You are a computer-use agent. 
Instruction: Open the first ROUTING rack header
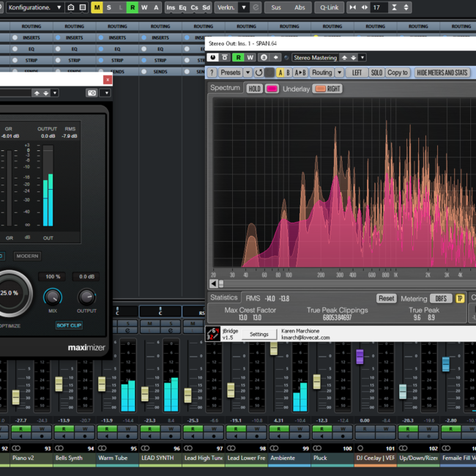[x=31, y=26]
